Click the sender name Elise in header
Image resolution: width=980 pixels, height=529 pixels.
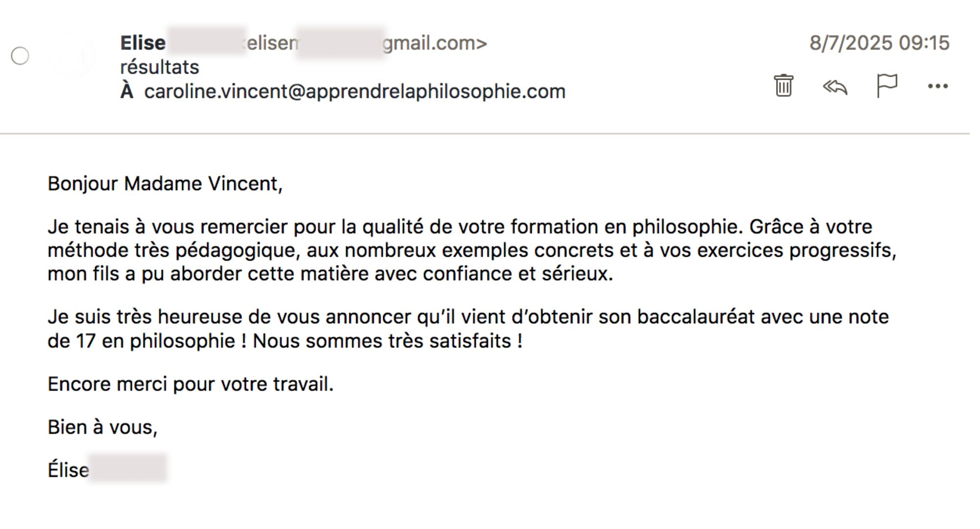[x=143, y=43]
